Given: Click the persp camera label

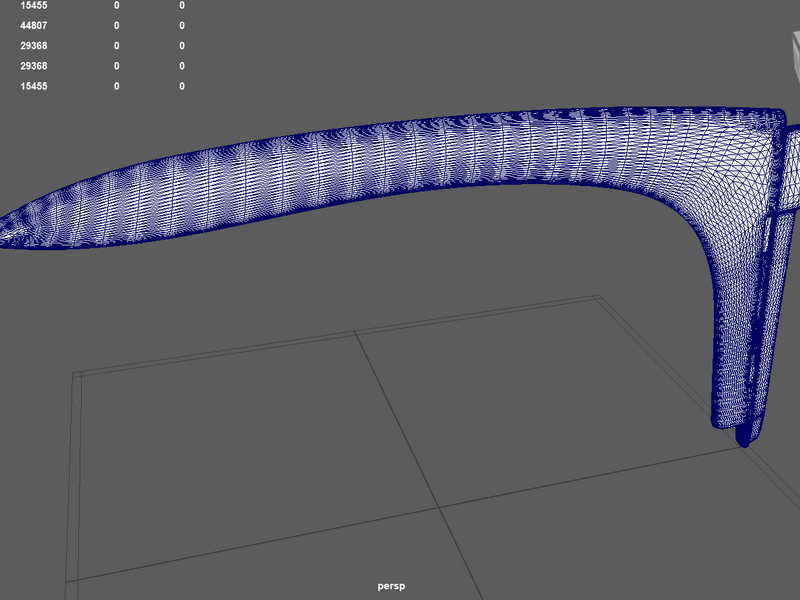Looking at the screenshot, I should [x=391, y=586].
